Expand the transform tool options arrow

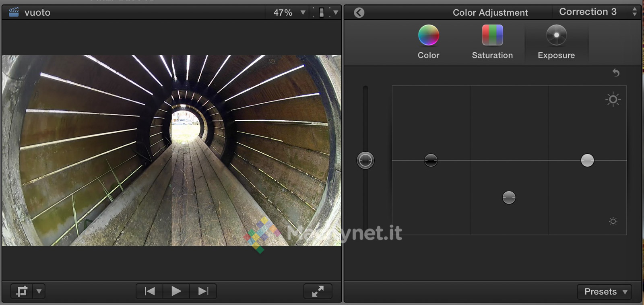39,291
